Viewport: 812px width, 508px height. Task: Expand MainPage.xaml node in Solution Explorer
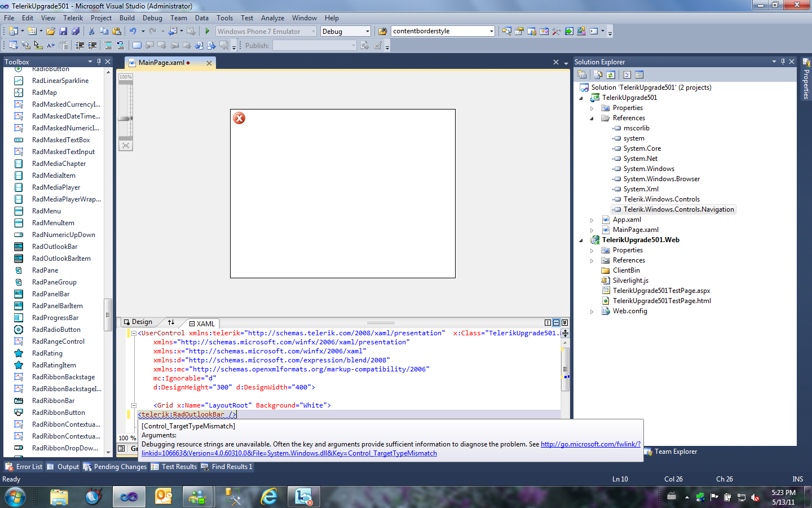[592, 230]
